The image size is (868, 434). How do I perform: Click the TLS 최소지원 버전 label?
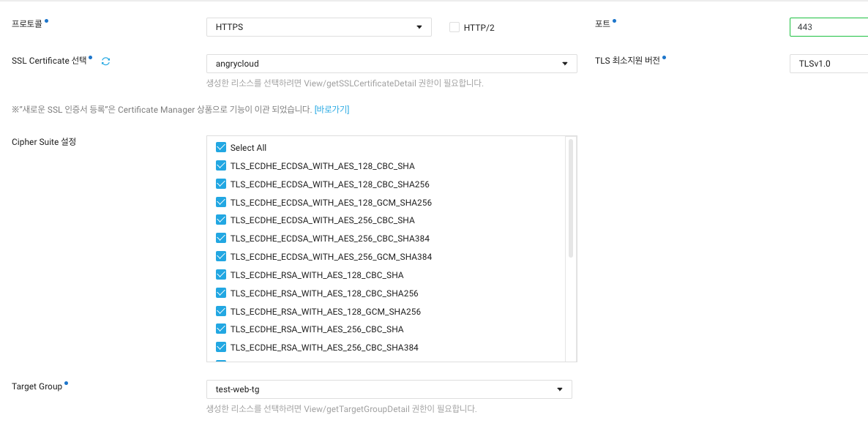coord(628,61)
